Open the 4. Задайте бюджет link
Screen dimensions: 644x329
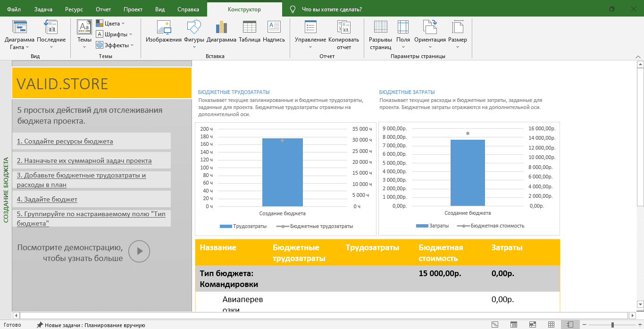coord(47,199)
